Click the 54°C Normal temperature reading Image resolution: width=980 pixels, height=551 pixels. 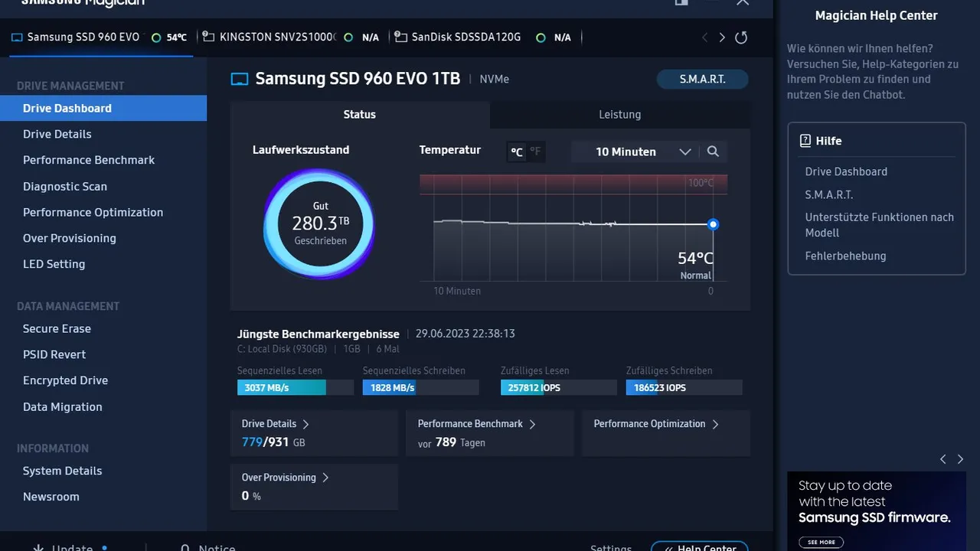coord(695,265)
